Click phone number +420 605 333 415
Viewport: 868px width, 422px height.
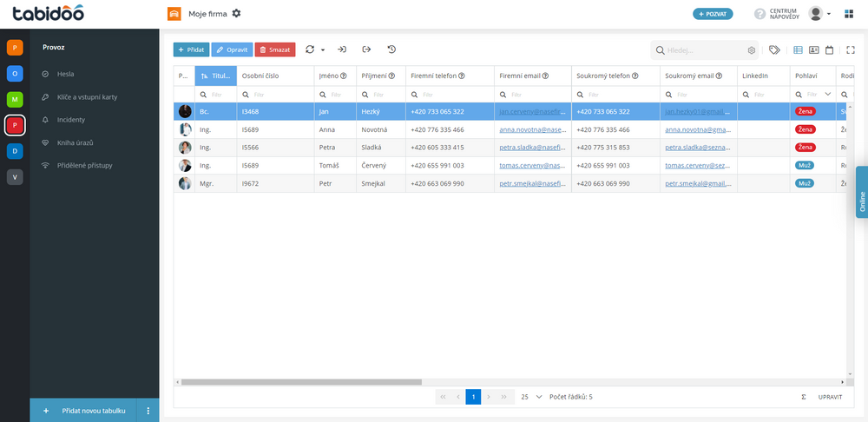[x=437, y=148]
